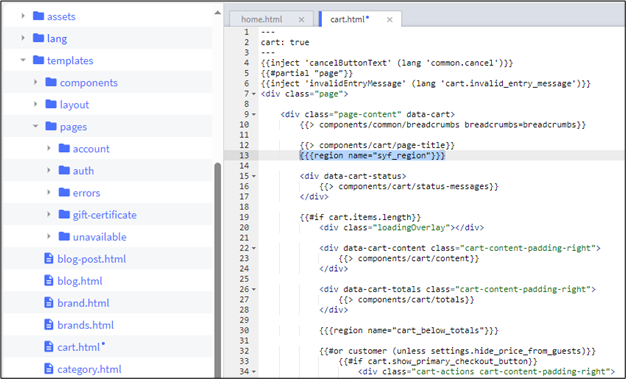Click the components/cart/status-messages line
This screenshot has width=626, height=379.
click(x=409, y=187)
